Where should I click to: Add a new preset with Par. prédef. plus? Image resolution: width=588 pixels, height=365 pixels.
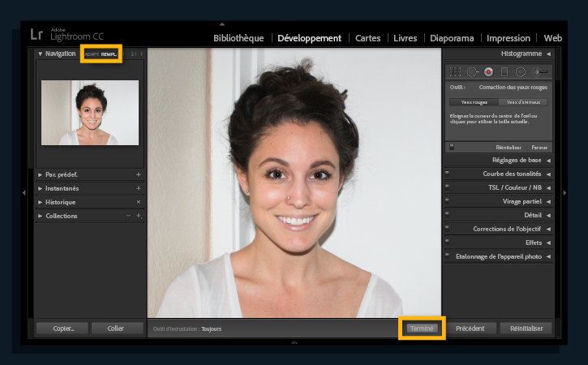[x=139, y=174]
